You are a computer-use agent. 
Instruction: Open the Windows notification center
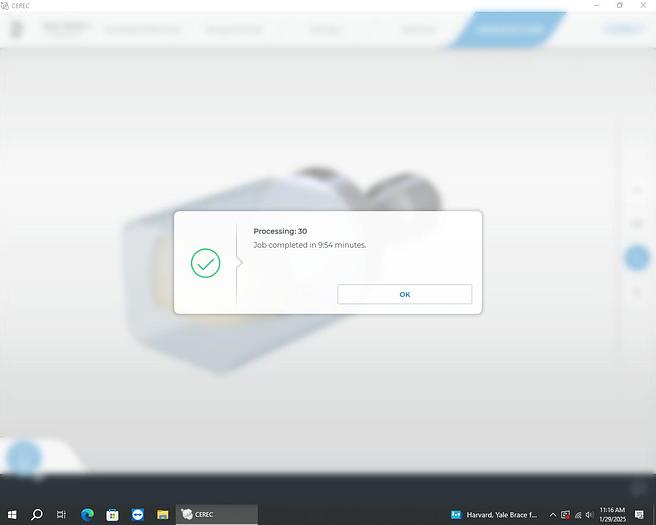[x=639, y=514]
